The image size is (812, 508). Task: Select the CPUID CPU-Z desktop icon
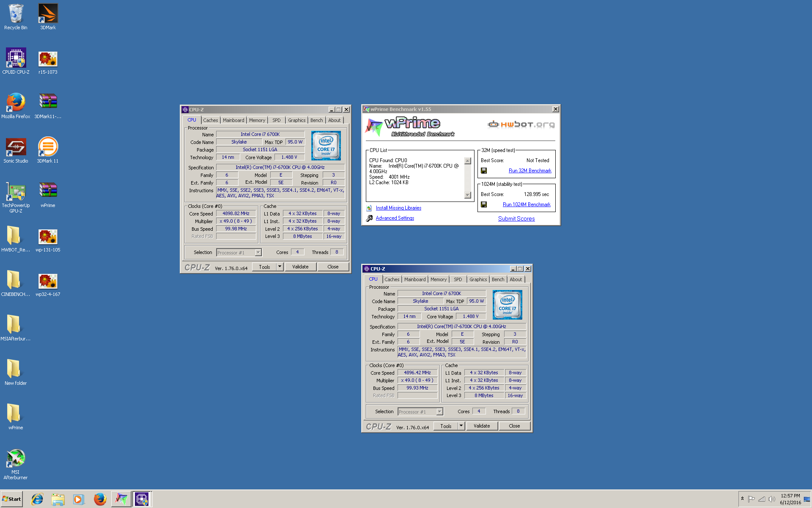click(16, 61)
